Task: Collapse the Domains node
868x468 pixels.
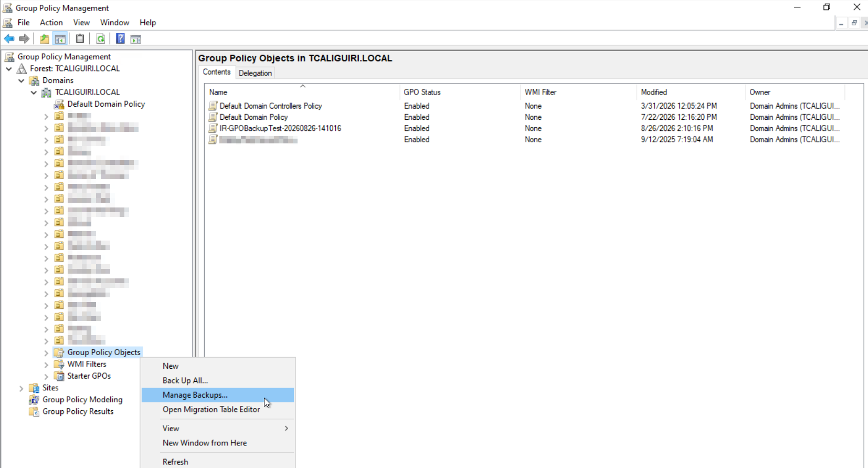Action: (x=22, y=80)
